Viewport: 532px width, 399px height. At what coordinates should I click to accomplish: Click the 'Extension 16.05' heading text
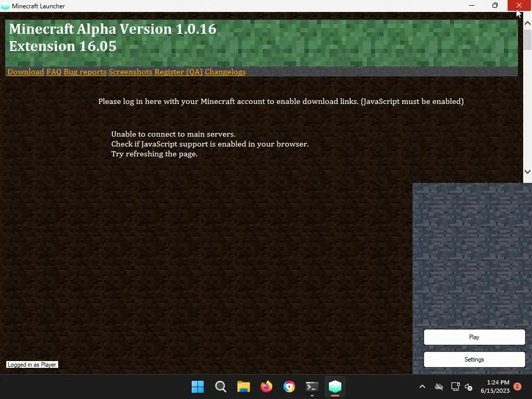click(x=63, y=46)
